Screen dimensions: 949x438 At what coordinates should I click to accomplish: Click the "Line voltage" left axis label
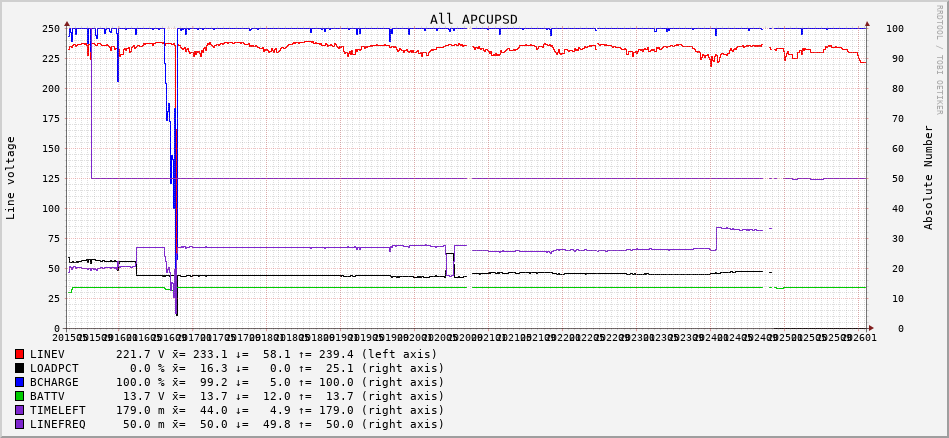click(11, 178)
